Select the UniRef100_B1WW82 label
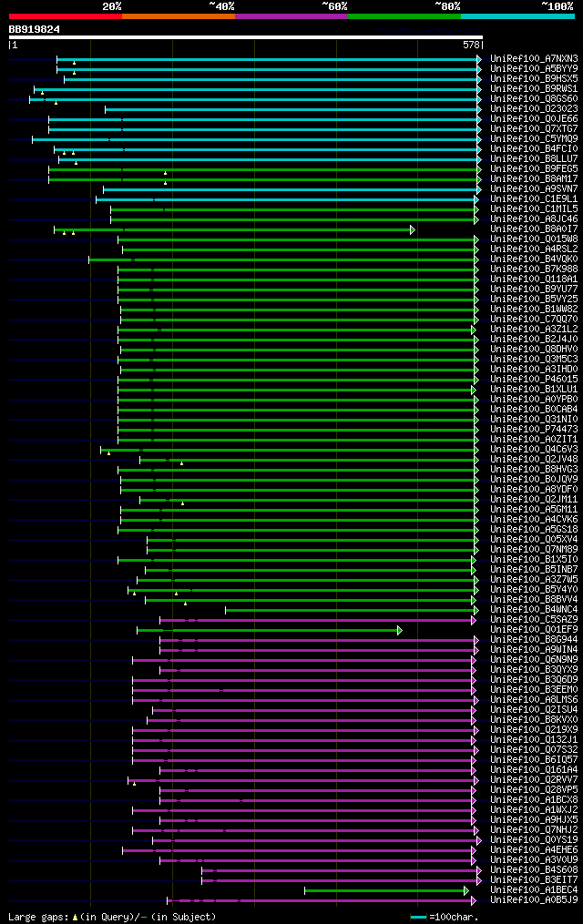The width and height of the screenshot is (583, 924). tap(534, 310)
